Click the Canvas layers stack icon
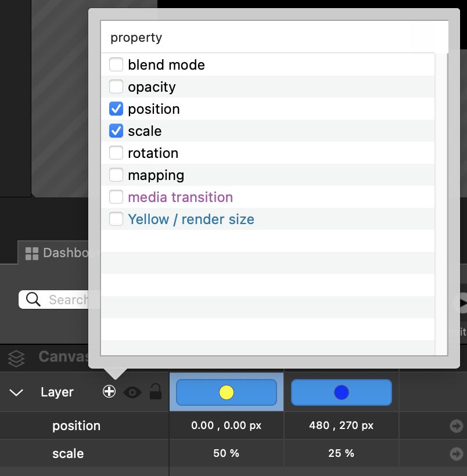The height and width of the screenshot is (476, 467). coord(16,358)
